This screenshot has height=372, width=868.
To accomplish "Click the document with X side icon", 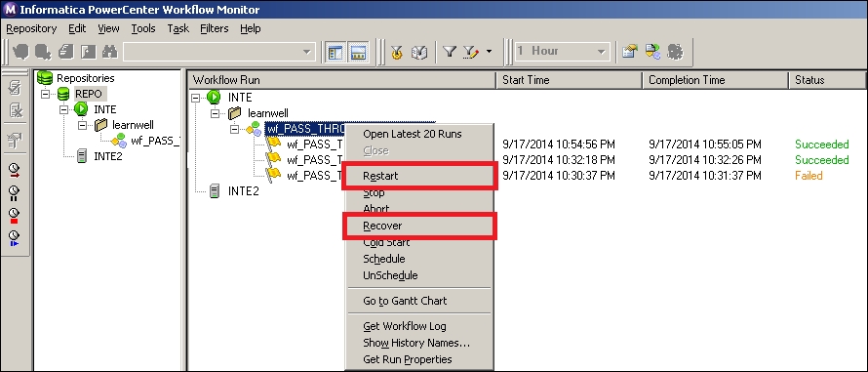I will [x=15, y=110].
